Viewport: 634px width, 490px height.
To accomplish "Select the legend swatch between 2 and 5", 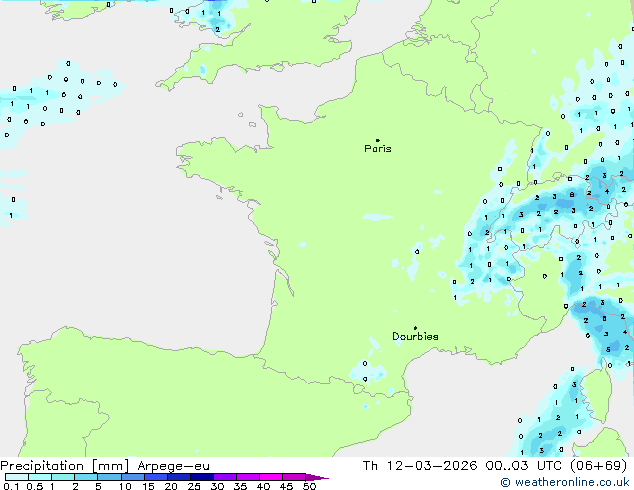I will pyautogui.click(x=86, y=477).
